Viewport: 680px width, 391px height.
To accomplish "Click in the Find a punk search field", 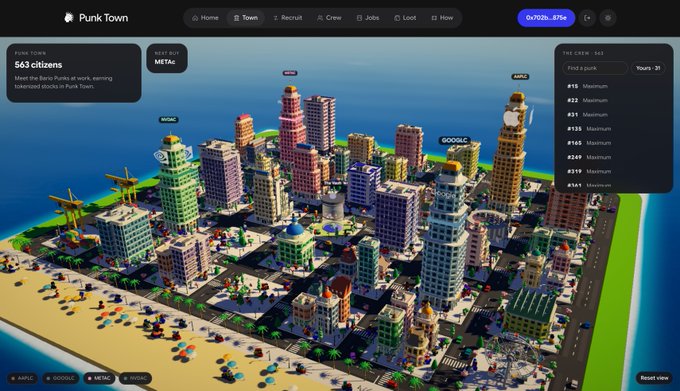I will coord(595,68).
